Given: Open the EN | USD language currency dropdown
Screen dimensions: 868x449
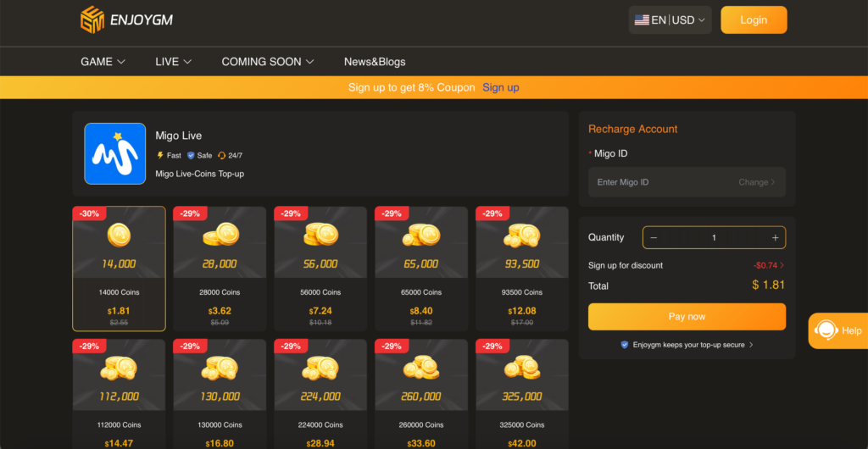Looking at the screenshot, I should coord(670,20).
